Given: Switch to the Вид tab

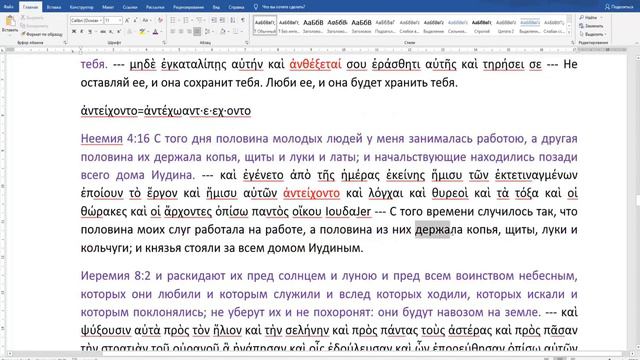Looking at the screenshot, I should (x=216, y=7).
